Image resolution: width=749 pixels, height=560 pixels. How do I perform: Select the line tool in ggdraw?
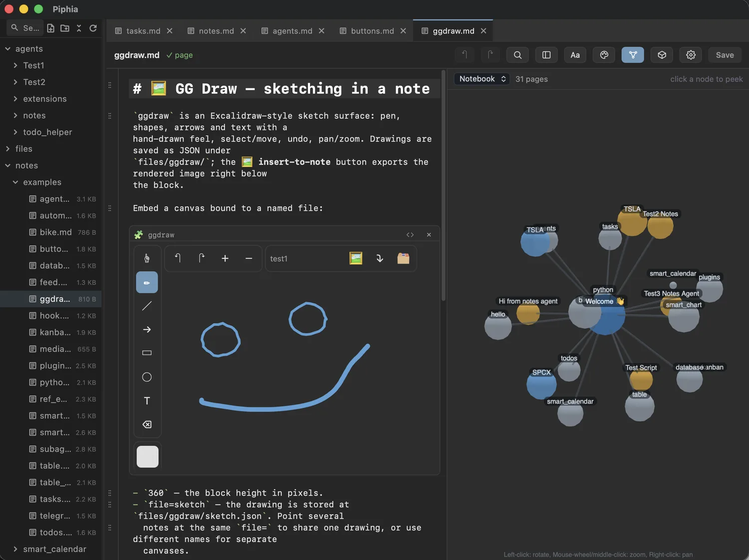coord(147,306)
